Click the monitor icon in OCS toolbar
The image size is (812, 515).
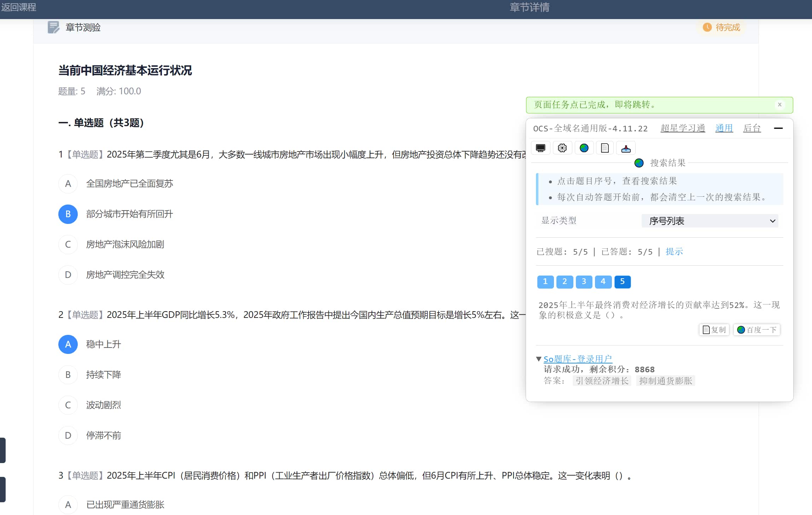click(x=541, y=148)
